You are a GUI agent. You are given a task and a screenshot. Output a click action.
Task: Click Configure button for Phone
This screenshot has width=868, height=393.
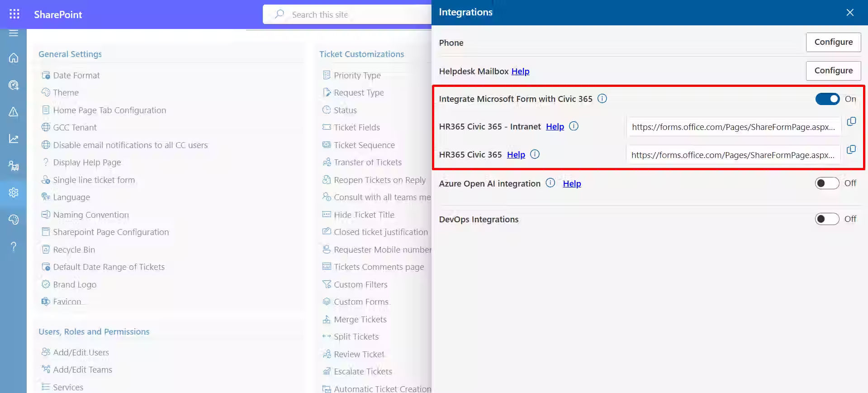833,42
